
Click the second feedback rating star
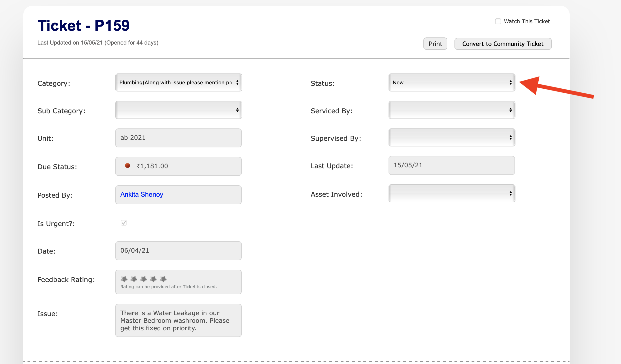coord(134,279)
